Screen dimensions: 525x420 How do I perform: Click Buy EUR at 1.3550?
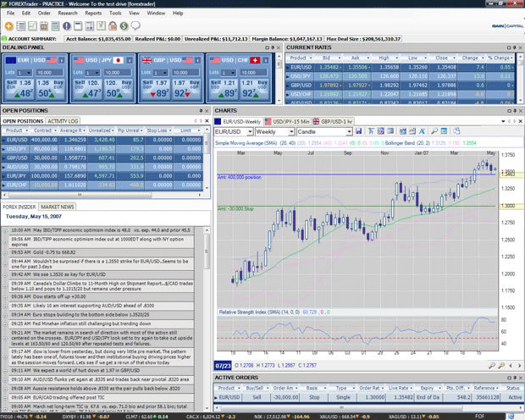(x=51, y=88)
